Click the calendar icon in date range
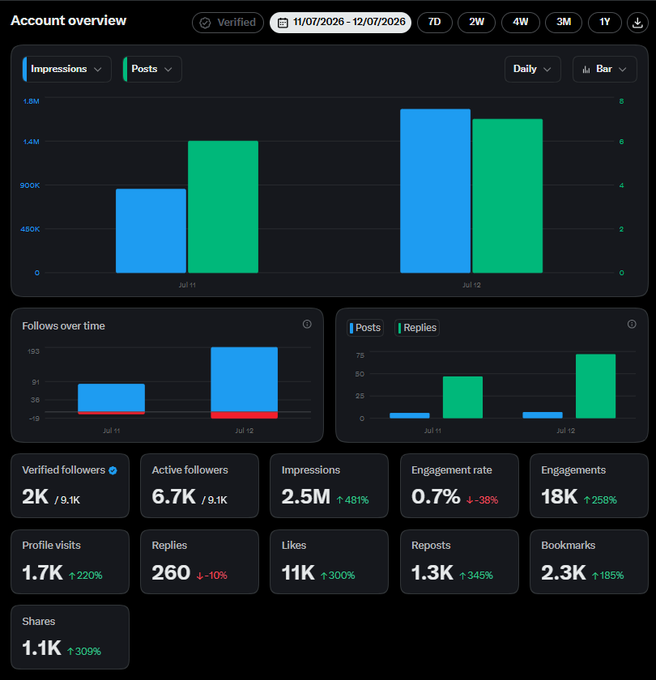Viewport: 656px width, 680px height. pos(283,23)
